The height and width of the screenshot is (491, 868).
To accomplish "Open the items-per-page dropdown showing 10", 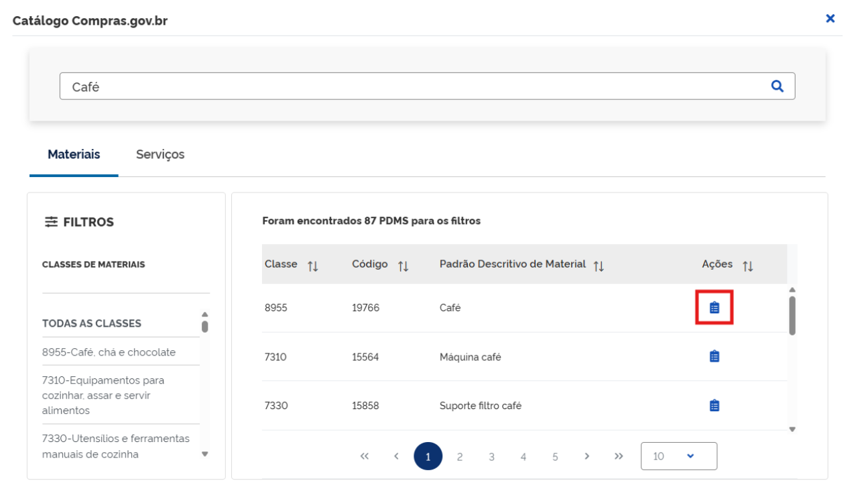I will [678, 456].
